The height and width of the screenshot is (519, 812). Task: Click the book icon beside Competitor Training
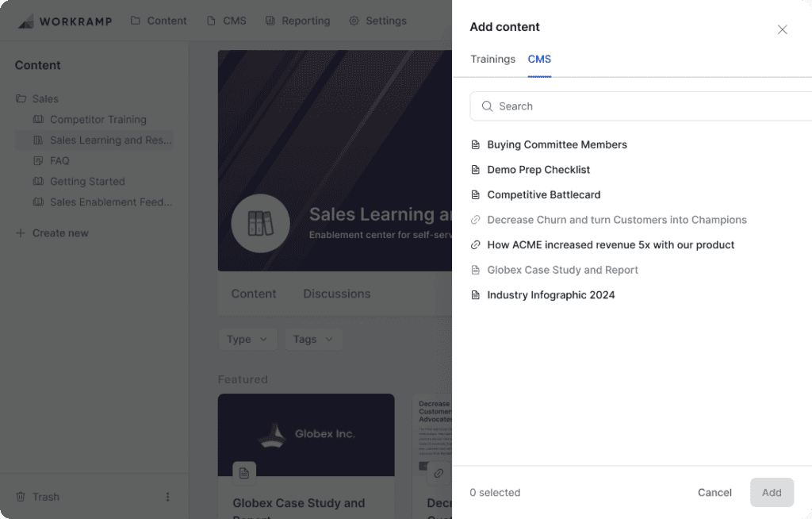click(38, 119)
